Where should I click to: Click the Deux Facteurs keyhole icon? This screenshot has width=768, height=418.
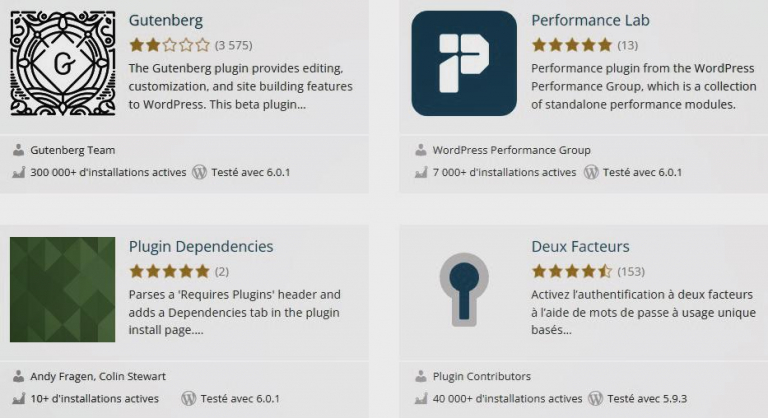point(464,290)
